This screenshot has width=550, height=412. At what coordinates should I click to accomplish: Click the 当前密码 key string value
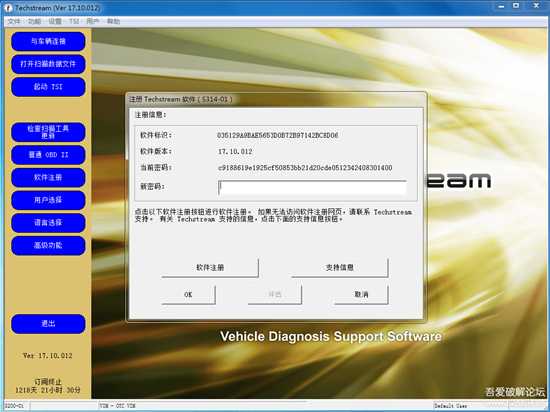305,168
